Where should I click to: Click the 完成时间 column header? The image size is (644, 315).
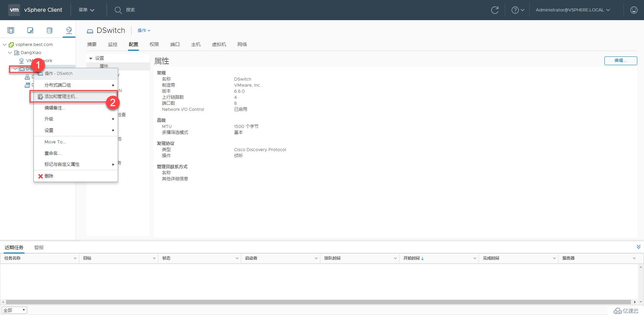click(491, 258)
